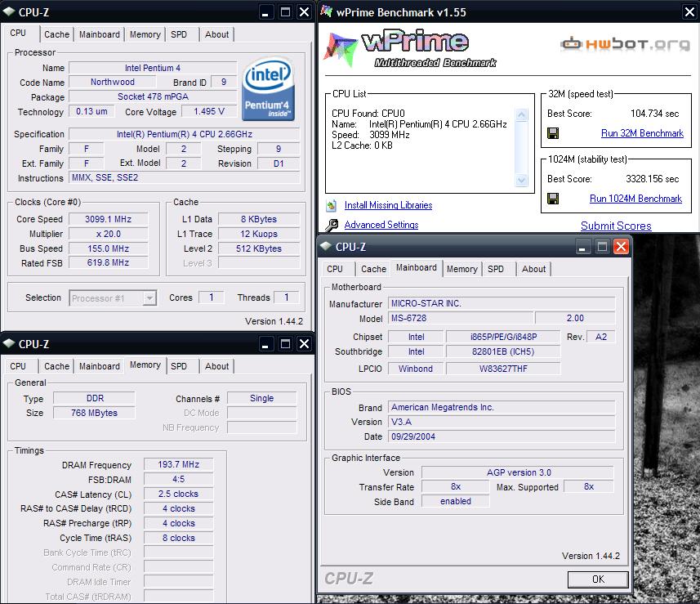This screenshot has width=700, height=604.
Task: Click the LPCIO W83627THF value
Action: click(503, 369)
